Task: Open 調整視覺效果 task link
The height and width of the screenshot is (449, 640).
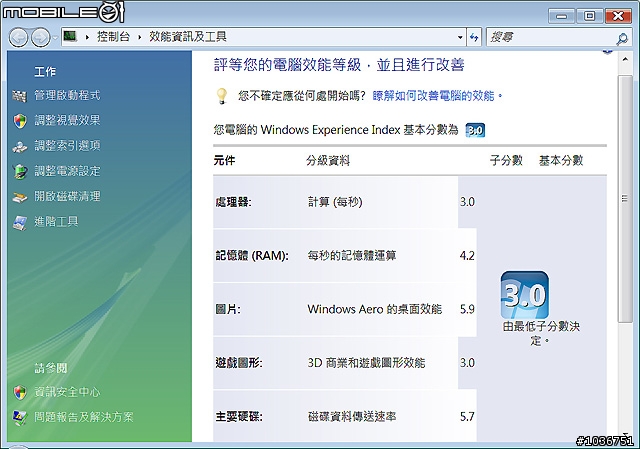Action: tap(67, 120)
